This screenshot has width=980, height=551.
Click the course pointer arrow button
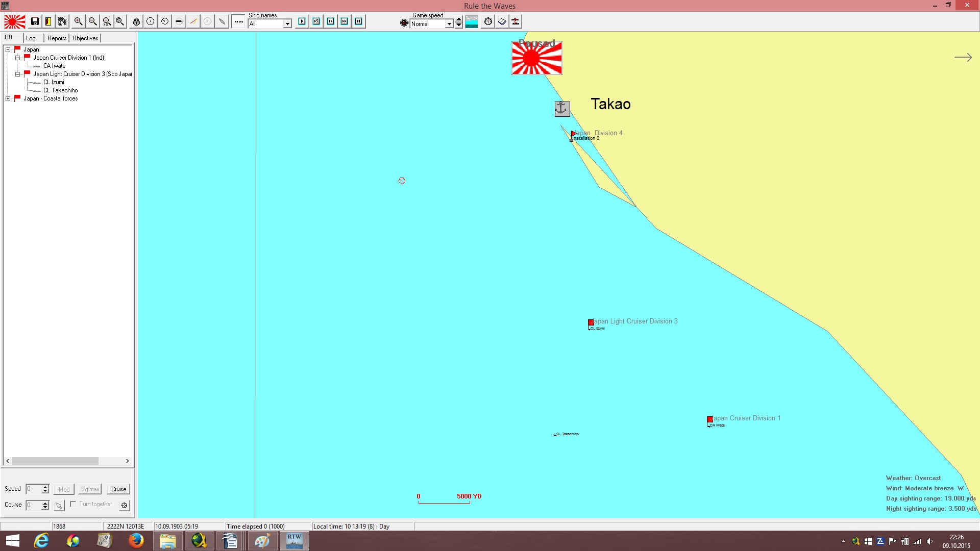[x=59, y=506]
